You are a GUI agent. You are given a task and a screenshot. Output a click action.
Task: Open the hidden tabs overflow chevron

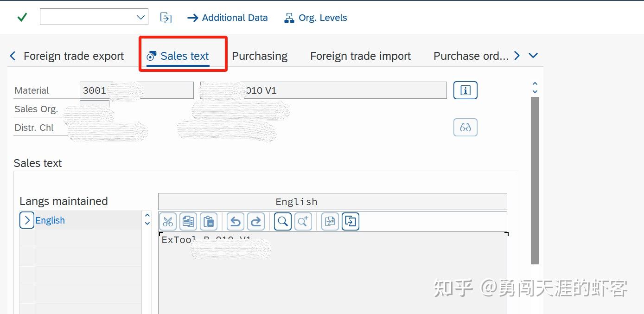pos(532,55)
